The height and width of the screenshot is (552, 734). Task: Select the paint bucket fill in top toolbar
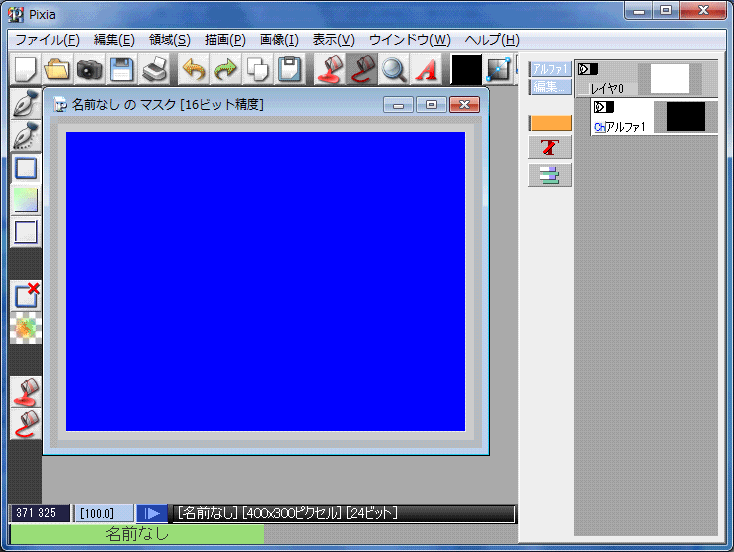[330, 69]
